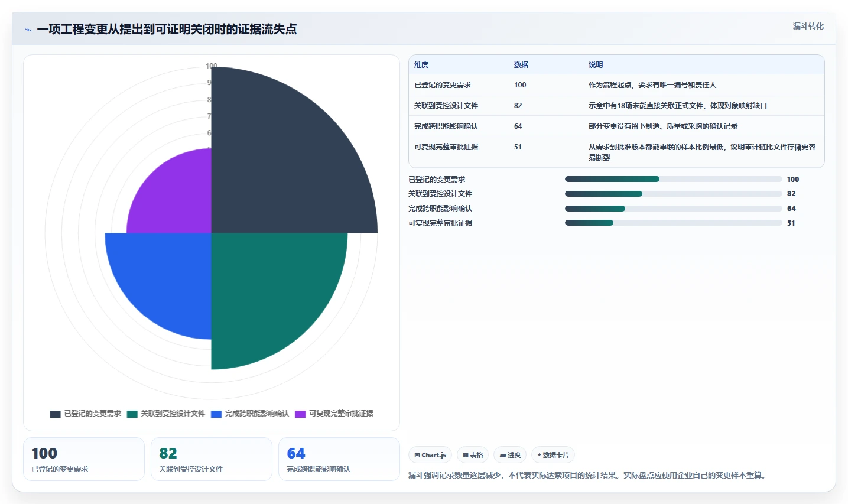Click the lightning icon beside the title

28,30
